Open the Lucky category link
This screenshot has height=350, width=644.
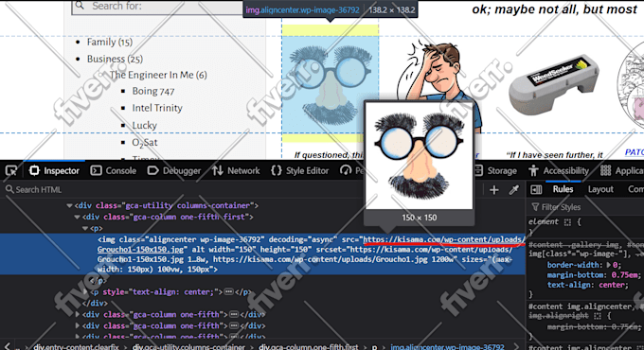[145, 125]
